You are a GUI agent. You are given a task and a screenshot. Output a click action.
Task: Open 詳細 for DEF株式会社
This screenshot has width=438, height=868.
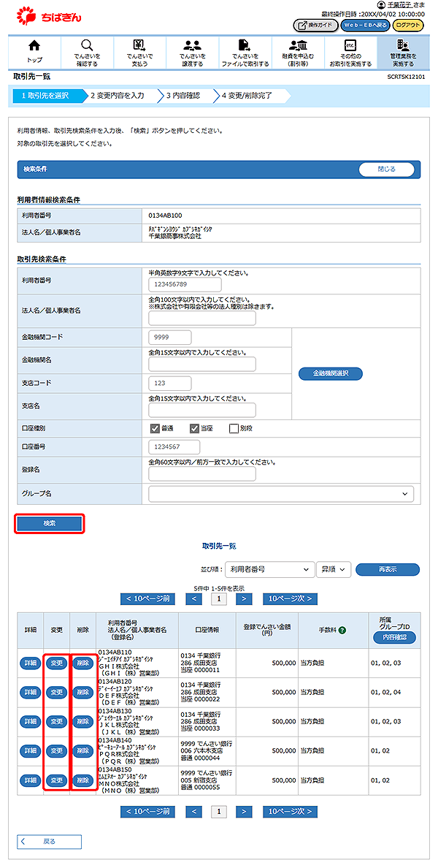point(30,692)
